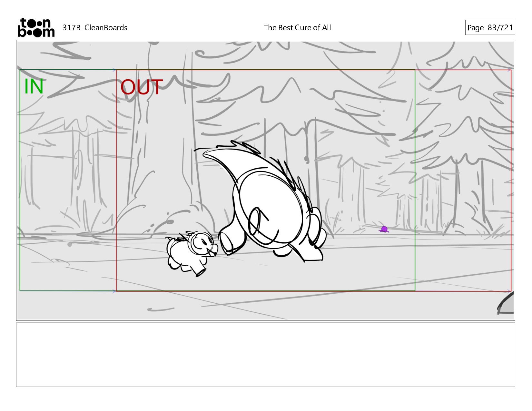
Task: Click the 'Page 83/721' page indicator box
Action: tap(490, 27)
